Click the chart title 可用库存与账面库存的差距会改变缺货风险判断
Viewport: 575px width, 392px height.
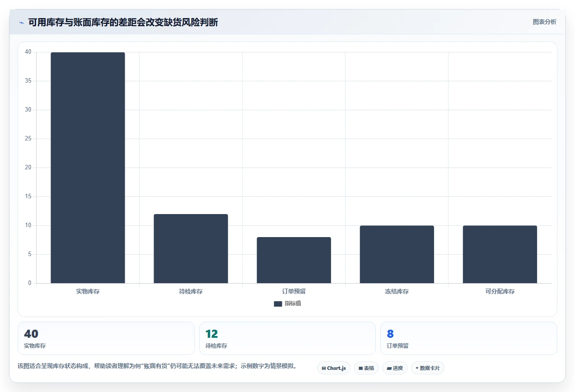pyautogui.click(x=123, y=22)
